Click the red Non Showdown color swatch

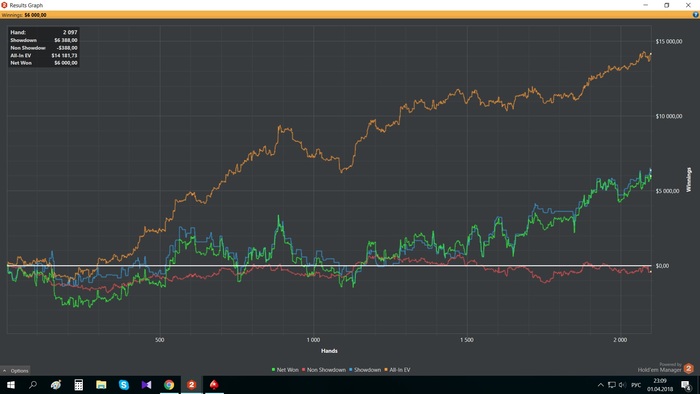tap(304, 370)
